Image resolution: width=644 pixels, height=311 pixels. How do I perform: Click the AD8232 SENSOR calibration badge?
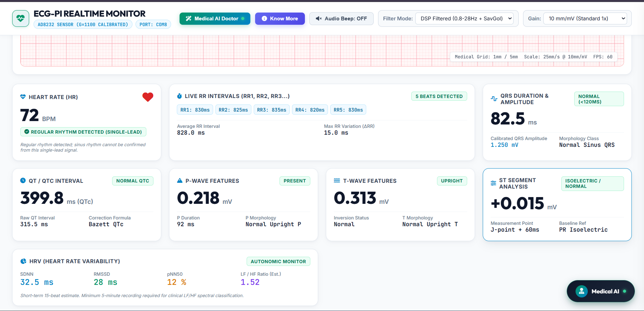(83, 24)
